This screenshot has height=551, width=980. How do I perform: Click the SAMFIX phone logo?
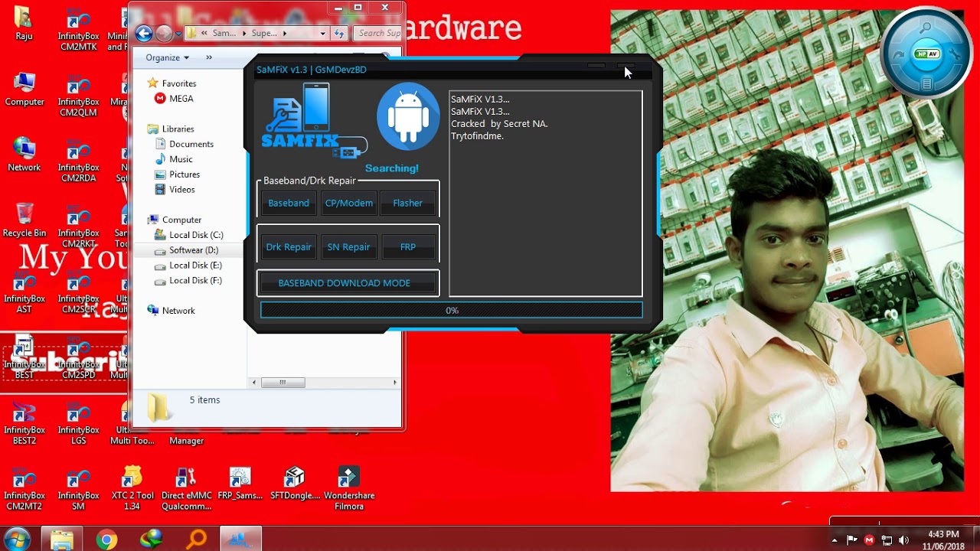[314, 120]
